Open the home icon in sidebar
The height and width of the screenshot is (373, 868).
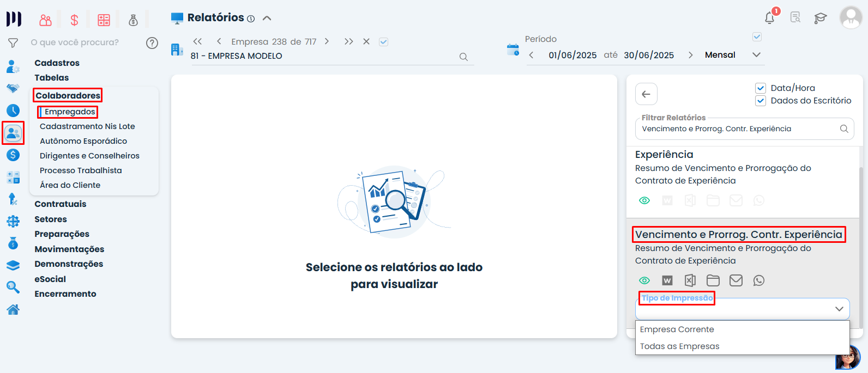pyautogui.click(x=13, y=310)
